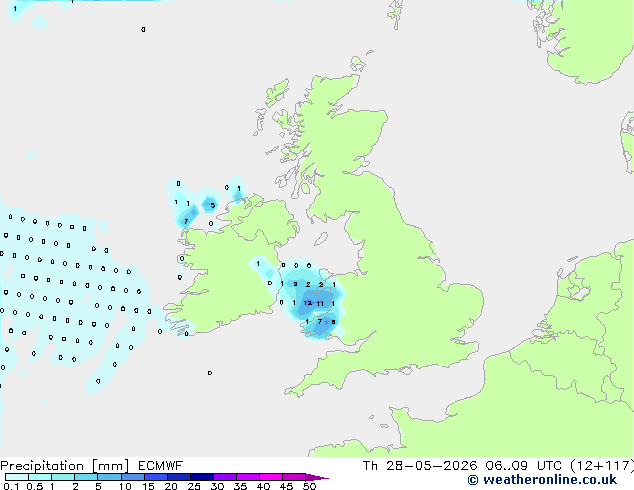Click the 'Th 28-05-2026' date text
Viewport: 634px width, 490px height.
tap(420, 466)
